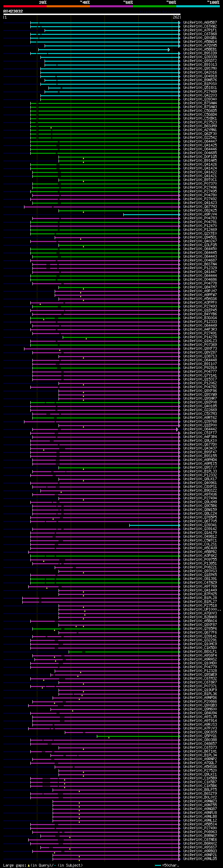This screenshot has width=223, height=868.
Task: Select the UniRef100_A3F6K2 label
Action: tap(200, 556)
